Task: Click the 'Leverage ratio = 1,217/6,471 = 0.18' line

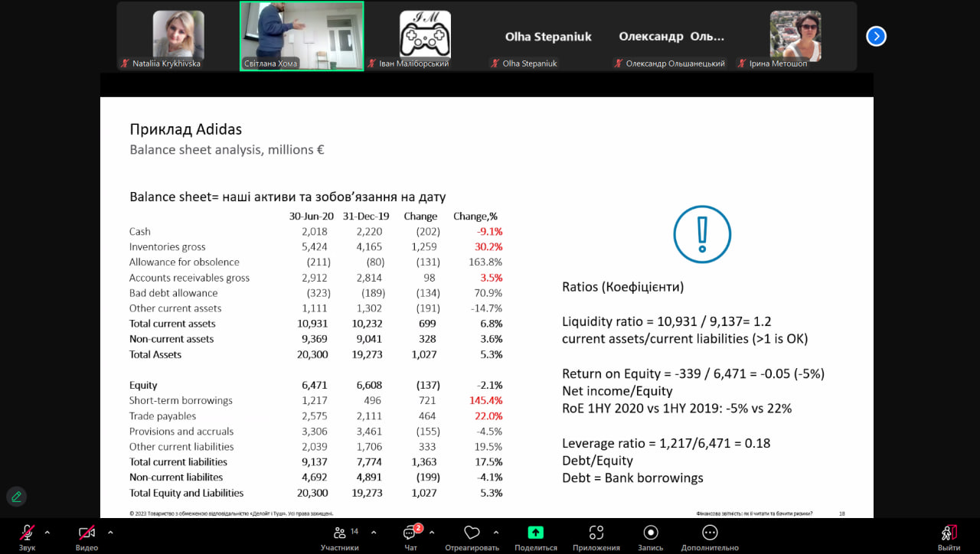Action: tap(666, 444)
